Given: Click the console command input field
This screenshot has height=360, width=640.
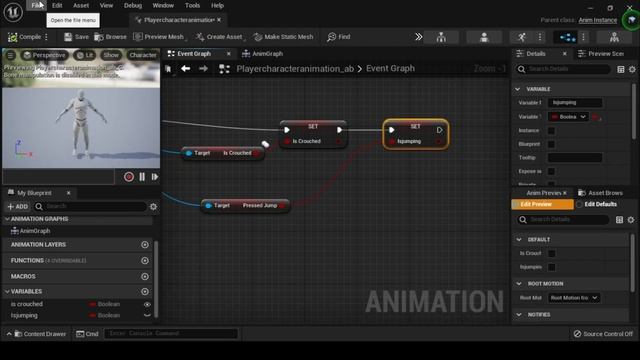Looking at the screenshot, I should pos(171,333).
